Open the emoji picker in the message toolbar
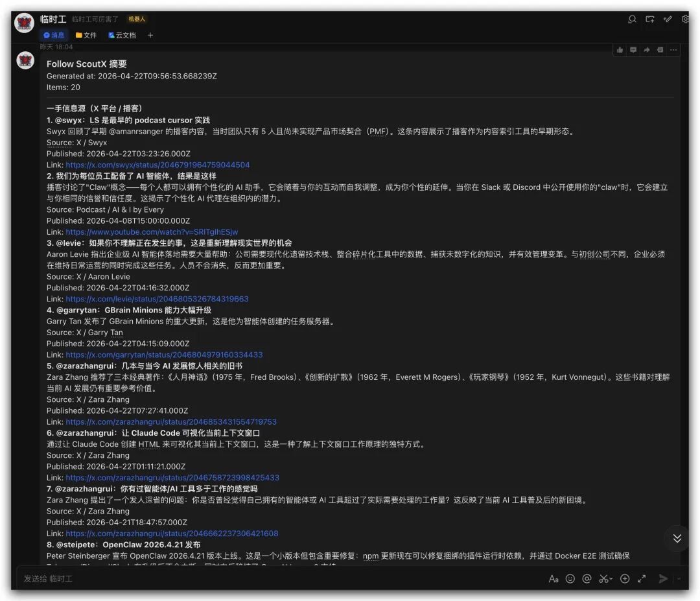Screen dimensions: 700x601 pos(570,578)
